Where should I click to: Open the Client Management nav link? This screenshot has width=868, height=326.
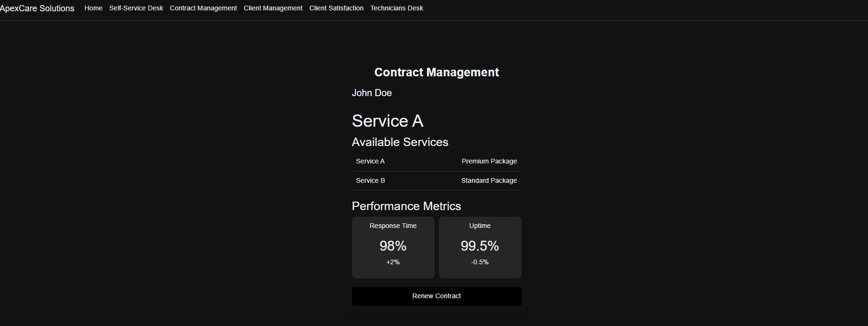click(x=273, y=8)
